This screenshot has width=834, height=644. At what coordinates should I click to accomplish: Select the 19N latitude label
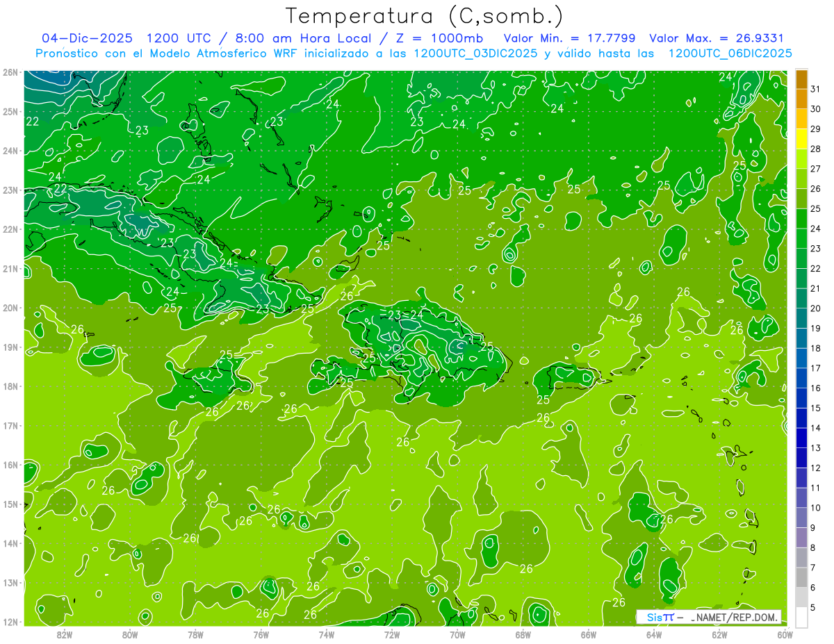click(10, 347)
